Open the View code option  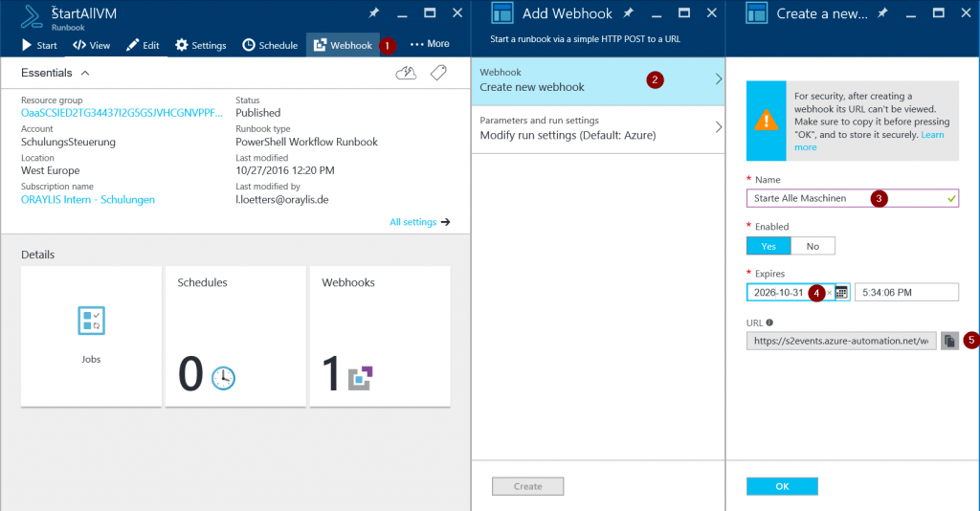pyautogui.click(x=91, y=45)
